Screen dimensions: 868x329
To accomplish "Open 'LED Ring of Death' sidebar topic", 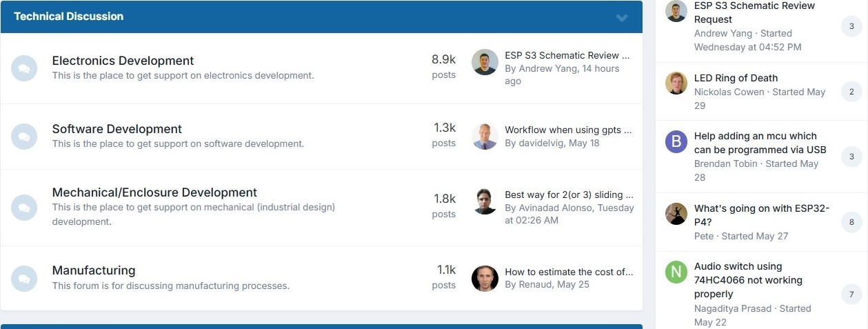I will tap(736, 78).
